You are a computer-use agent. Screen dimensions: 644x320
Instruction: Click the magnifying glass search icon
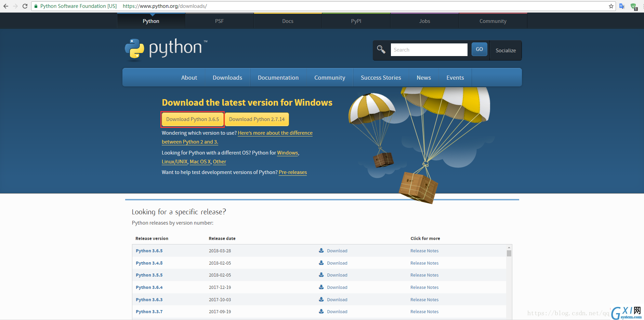point(381,50)
